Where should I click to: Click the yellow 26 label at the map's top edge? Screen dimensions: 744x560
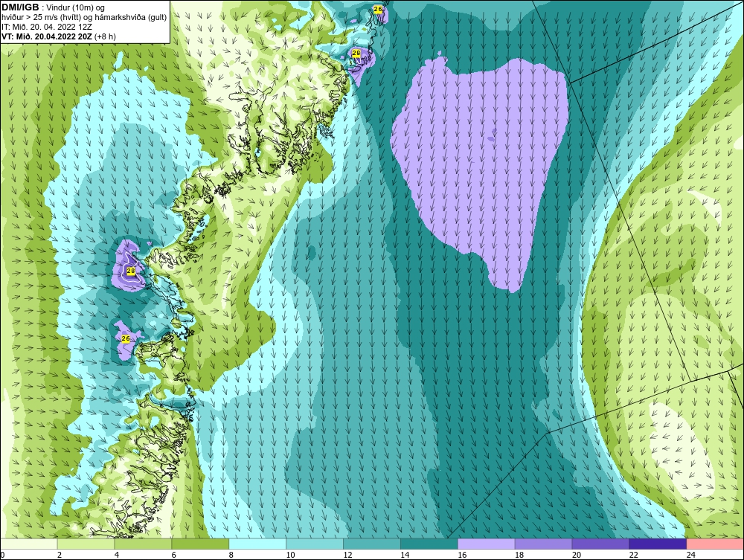click(378, 9)
